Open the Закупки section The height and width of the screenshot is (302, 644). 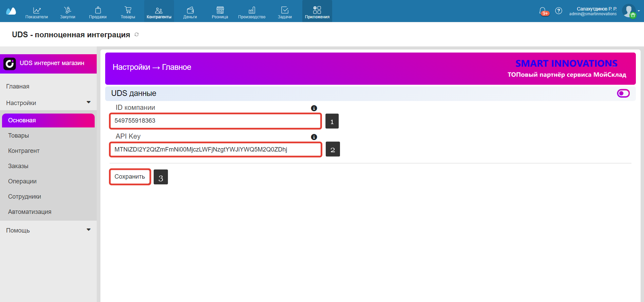68,13
